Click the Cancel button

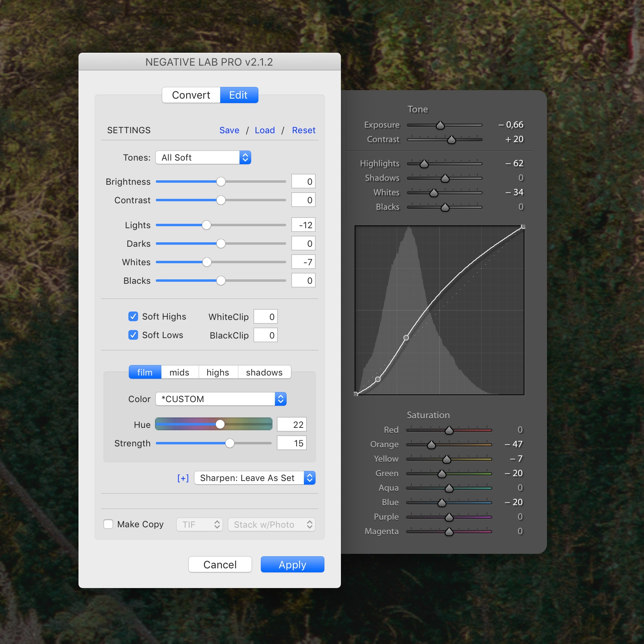220,564
